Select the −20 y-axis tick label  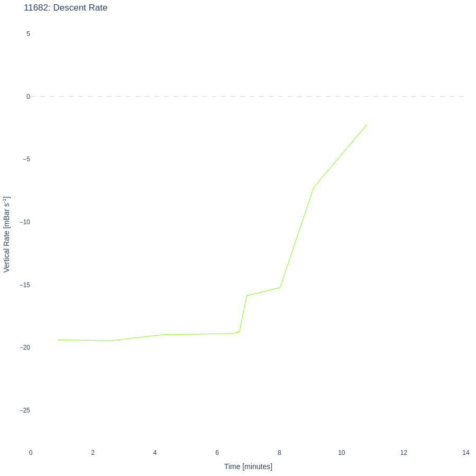[x=25, y=347]
